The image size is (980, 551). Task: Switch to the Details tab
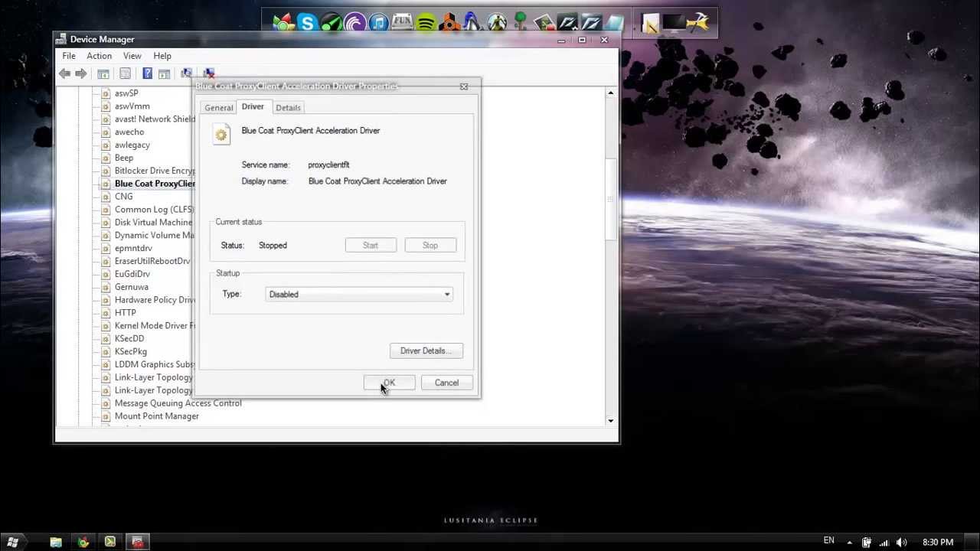pyautogui.click(x=289, y=108)
